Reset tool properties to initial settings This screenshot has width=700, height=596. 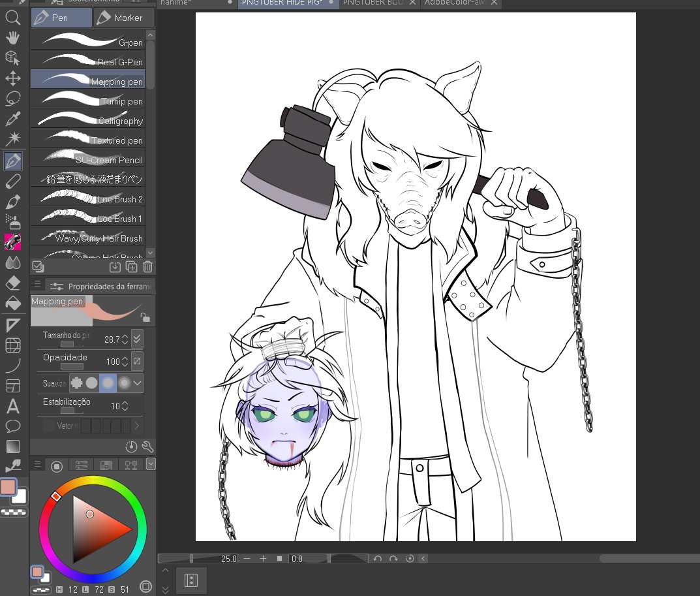[131, 447]
